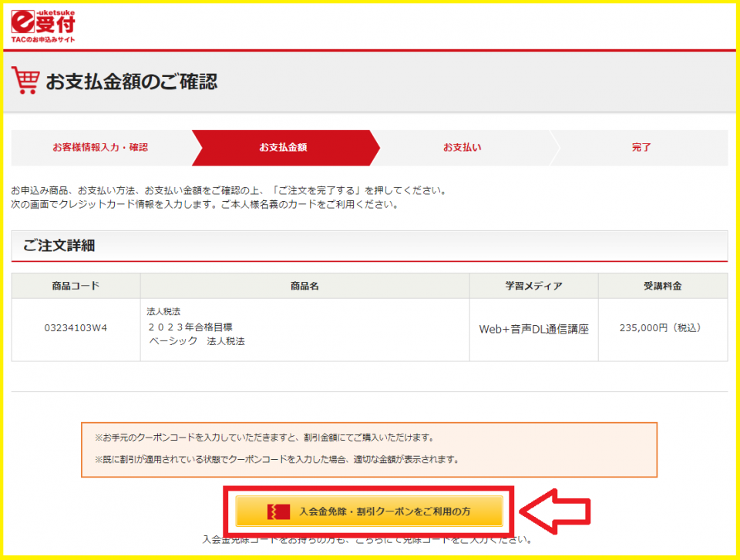740x560 pixels.
Task: Click product code 03234103W4
Action: (76, 327)
